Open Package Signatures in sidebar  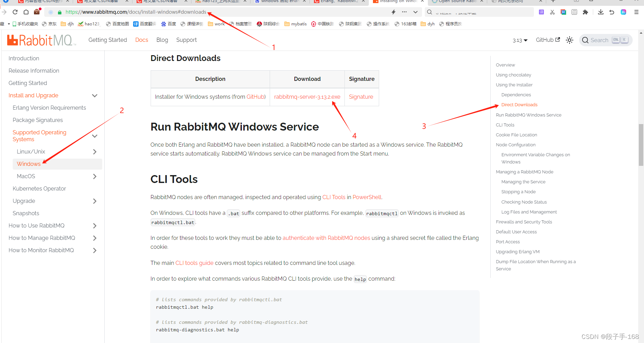click(38, 120)
